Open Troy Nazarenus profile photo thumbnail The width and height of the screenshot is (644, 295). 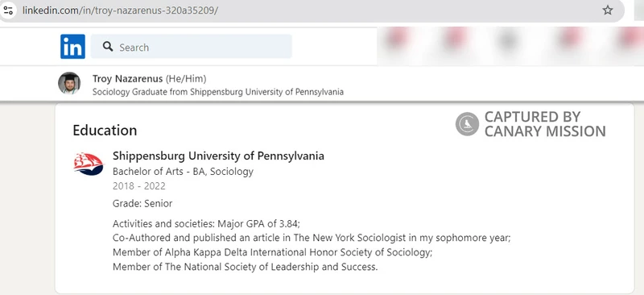click(x=69, y=83)
